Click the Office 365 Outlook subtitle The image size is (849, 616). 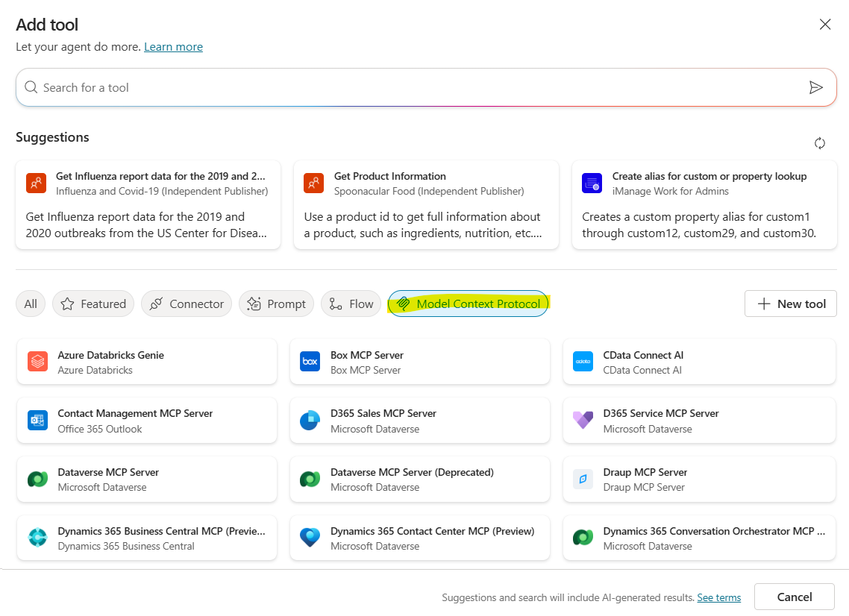100,429
